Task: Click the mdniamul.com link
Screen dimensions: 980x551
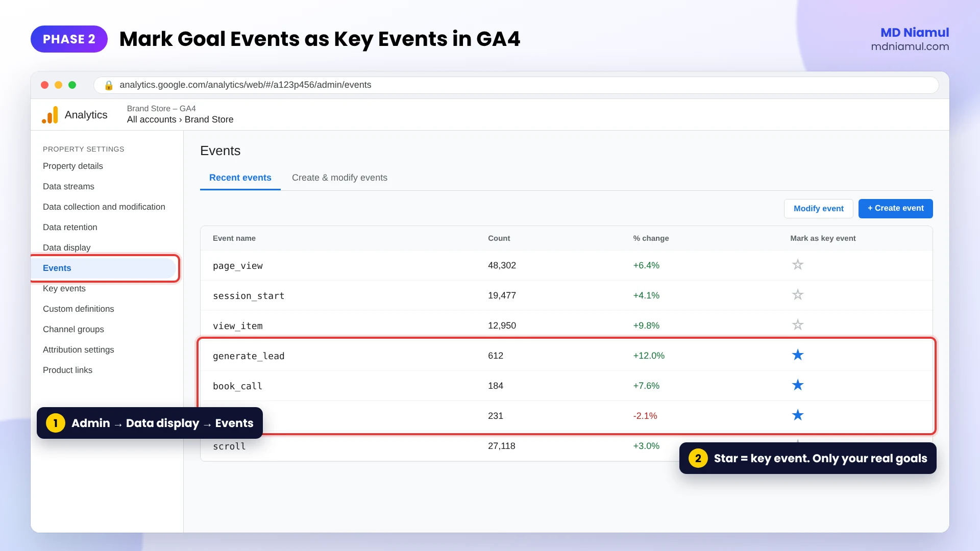Action: (x=910, y=46)
